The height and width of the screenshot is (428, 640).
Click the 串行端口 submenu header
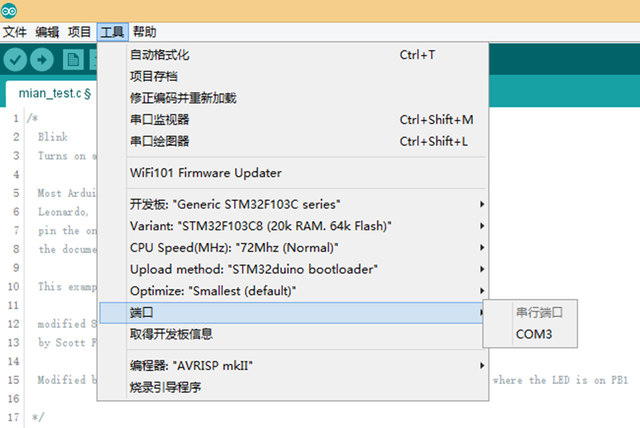tap(530, 313)
